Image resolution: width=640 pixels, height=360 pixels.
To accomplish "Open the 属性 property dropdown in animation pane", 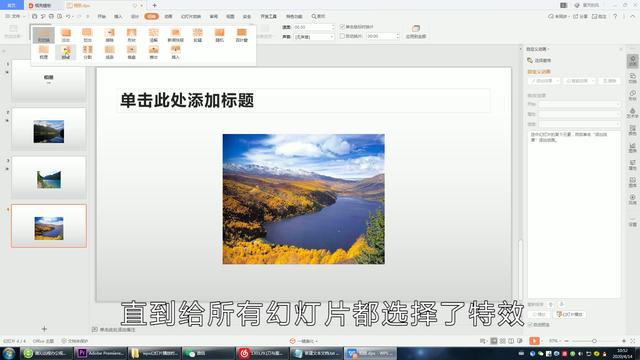I will point(580,114).
